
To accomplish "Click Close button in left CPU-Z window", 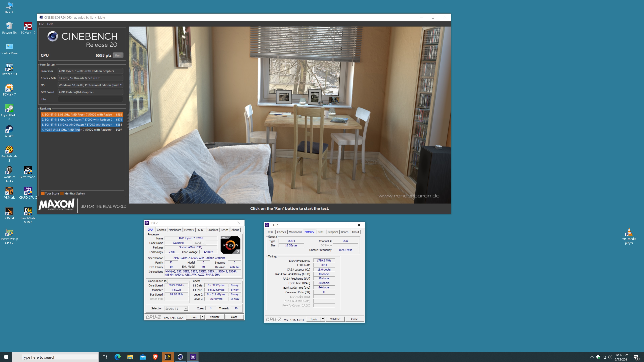I will [234, 317].
